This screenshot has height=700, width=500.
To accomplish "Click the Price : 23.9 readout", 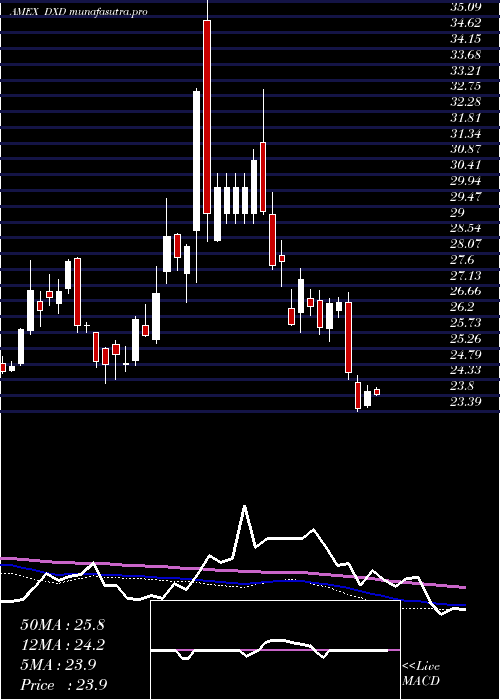I will pyautogui.click(x=63, y=685).
